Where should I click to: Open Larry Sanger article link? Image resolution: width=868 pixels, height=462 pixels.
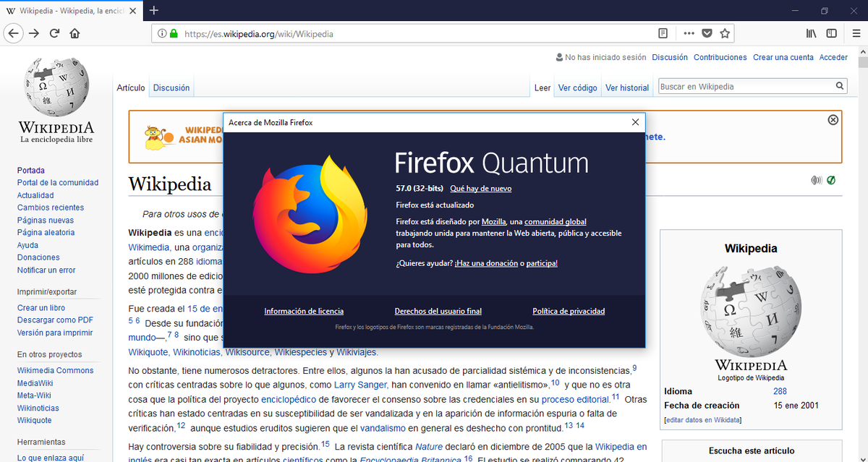tap(360, 385)
